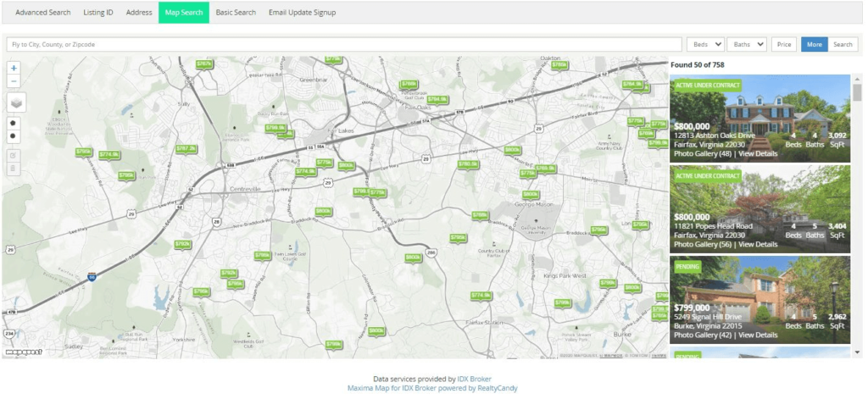Click the $799.9k marker near Fair Lakes
This screenshot has height=399, width=868.
coord(275,129)
